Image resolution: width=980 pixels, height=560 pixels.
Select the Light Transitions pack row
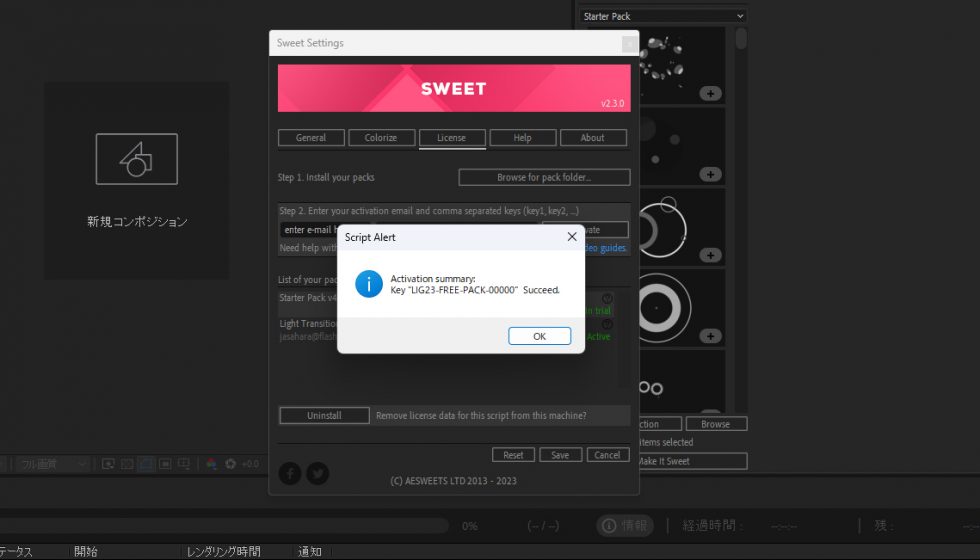[308, 330]
